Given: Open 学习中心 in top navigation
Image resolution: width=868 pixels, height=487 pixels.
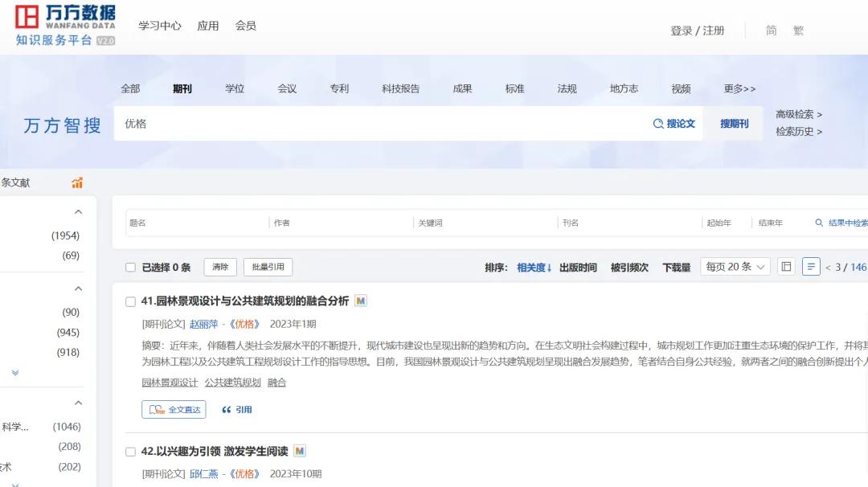Looking at the screenshot, I should coord(160,26).
